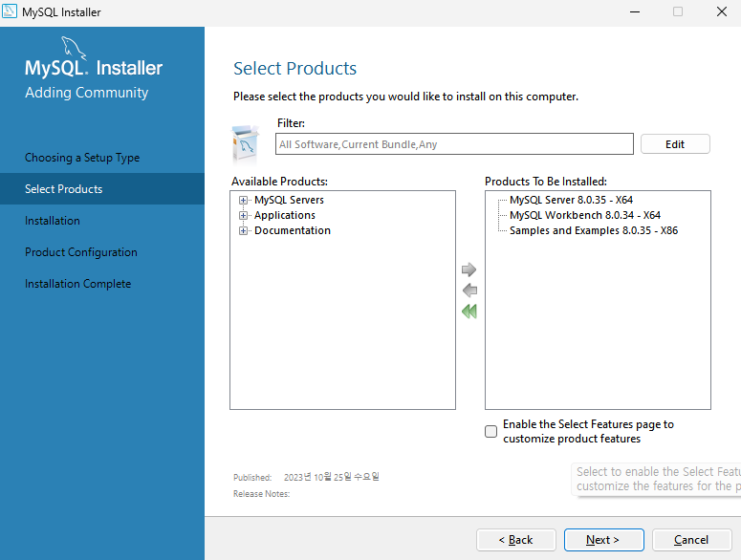Open the Installation step in sidebar
The height and width of the screenshot is (560, 741).
(x=53, y=221)
